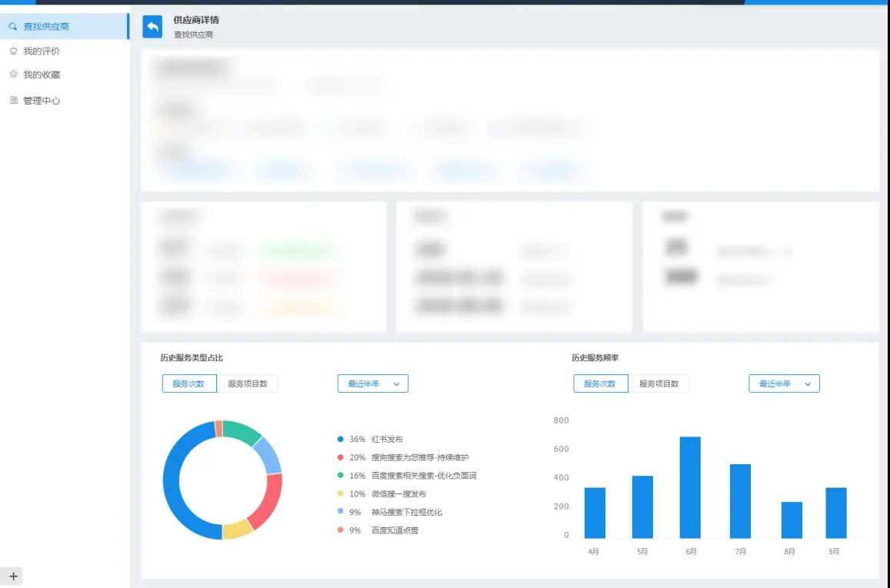Click the light blue dot for 神马搜索下拉框优化
890x588 pixels.
(340, 511)
